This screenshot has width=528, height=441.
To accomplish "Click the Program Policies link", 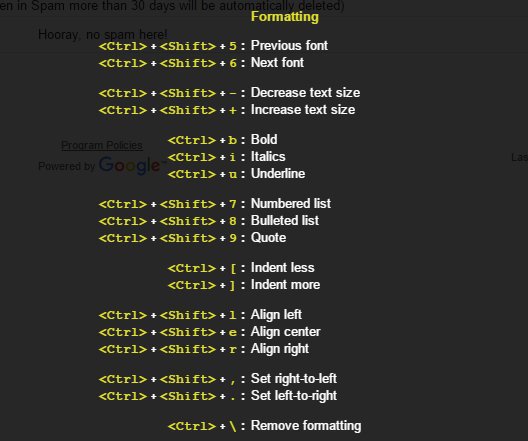I will 102,145.
